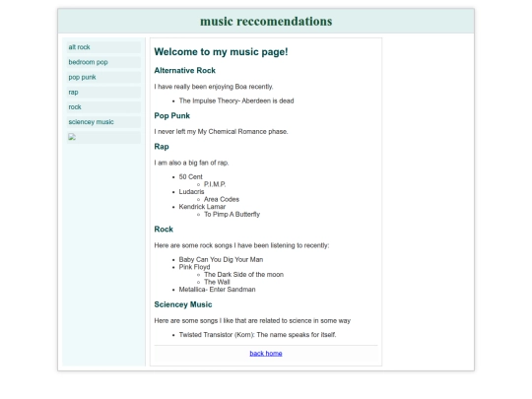
Task: Click the Pink Floyd list item
Action: [x=194, y=267]
